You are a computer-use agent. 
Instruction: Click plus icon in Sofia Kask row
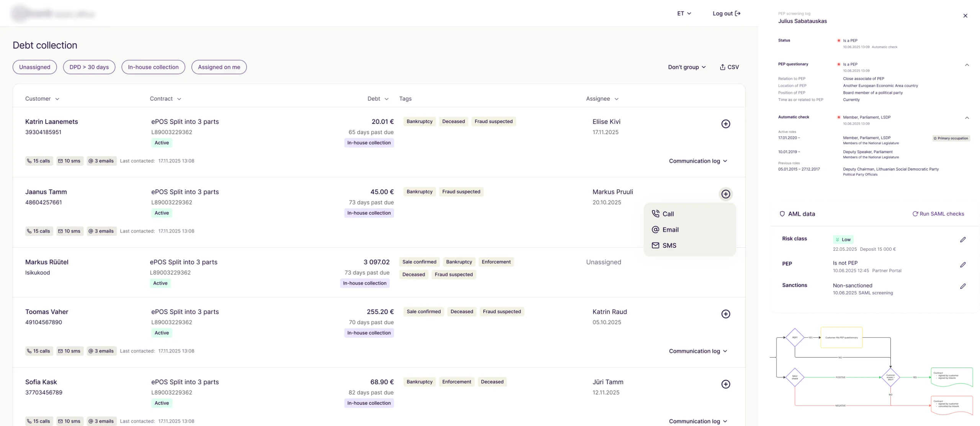(725, 384)
